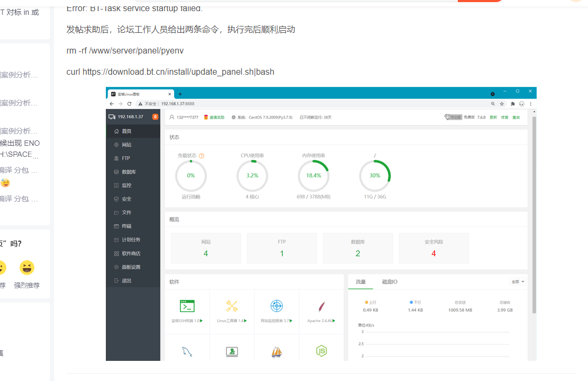Click the CPU使用率 3.2% gauge
588x381 pixels.
point(252,176)
